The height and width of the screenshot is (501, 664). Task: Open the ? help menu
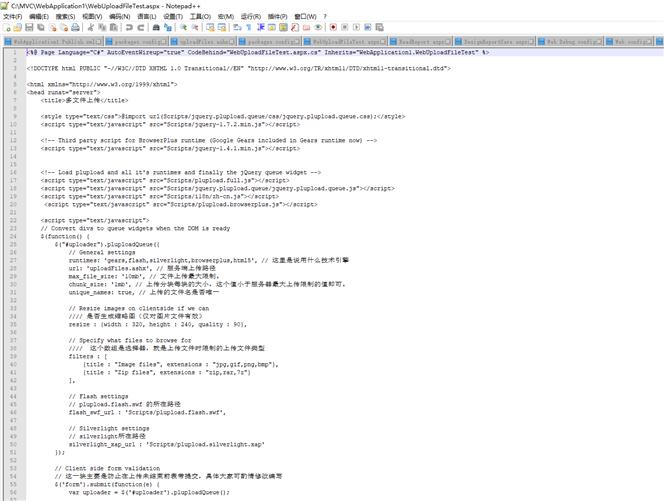coord(325,17)
